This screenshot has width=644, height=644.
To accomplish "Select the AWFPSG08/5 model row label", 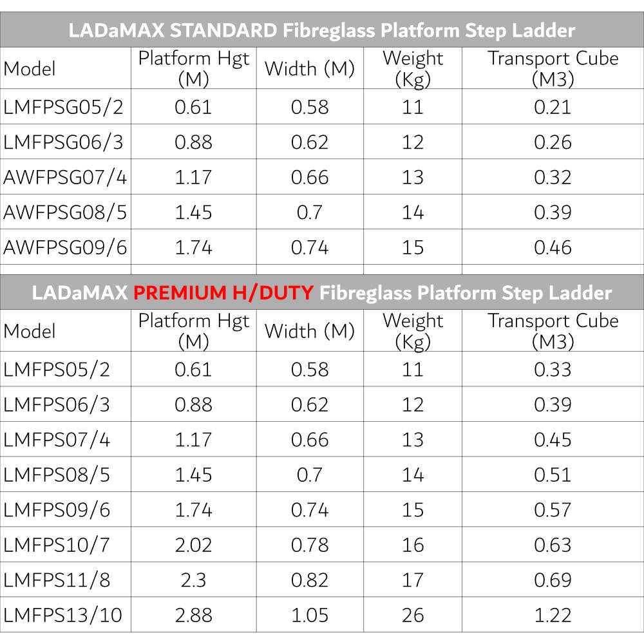I will coord(65,213).
